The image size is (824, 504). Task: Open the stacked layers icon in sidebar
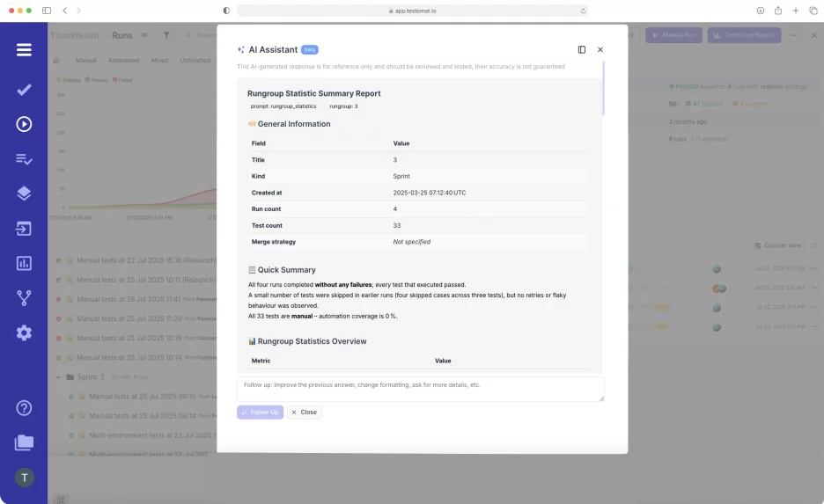[24, 194]
